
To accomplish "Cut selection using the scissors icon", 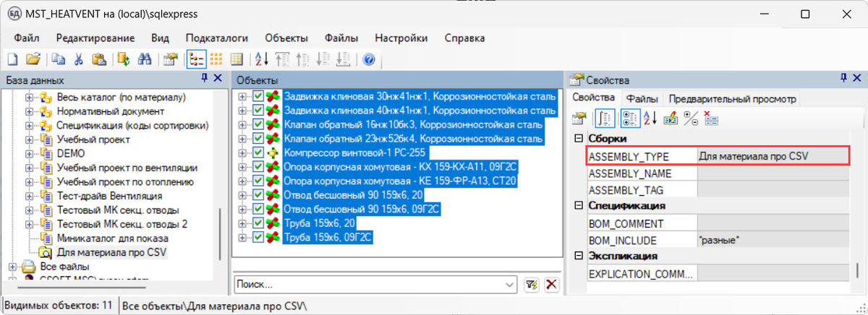I will pos(80,60).
